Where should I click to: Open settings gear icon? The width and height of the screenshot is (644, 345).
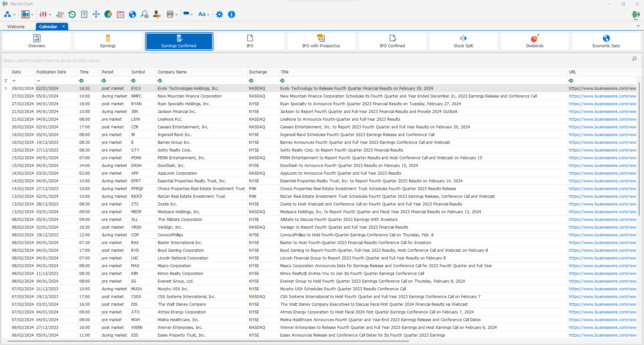219,14
